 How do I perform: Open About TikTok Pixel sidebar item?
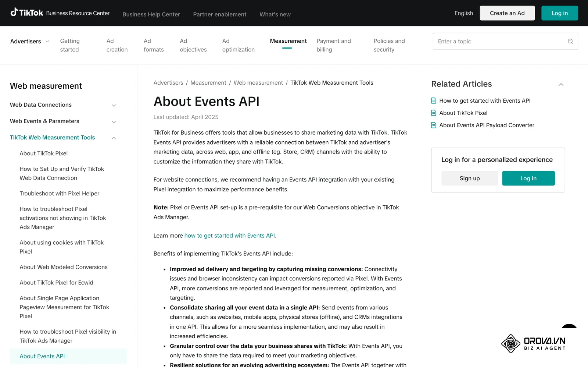[44, 153]
